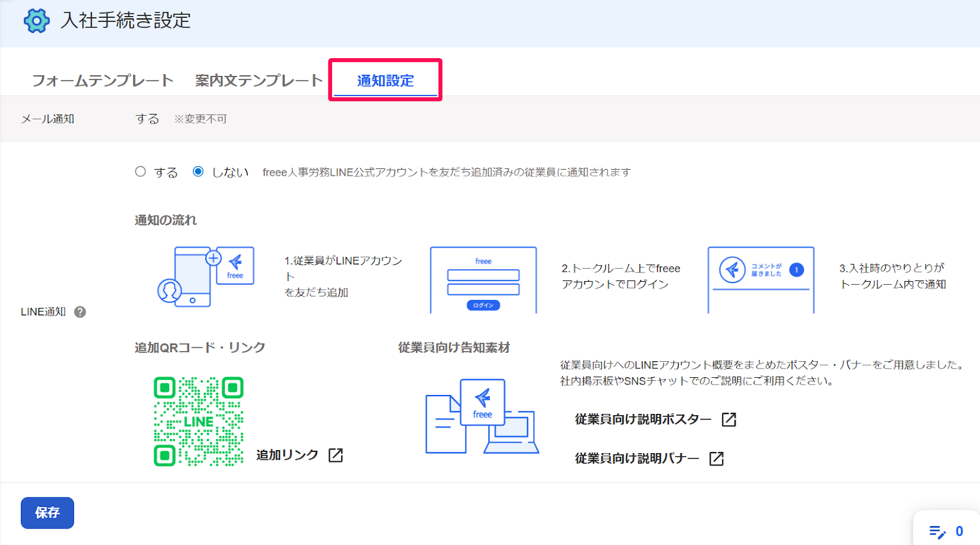Click the 従業員向け告知素材 heading
Screen dimensions: 980x545
click(x=454, y=347)
